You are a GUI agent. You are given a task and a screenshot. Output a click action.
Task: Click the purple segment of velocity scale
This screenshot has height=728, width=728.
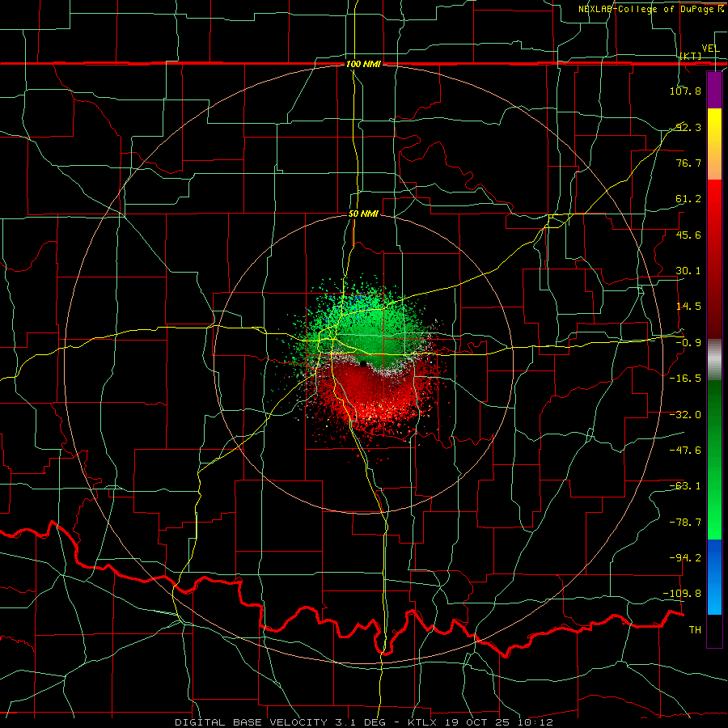pos(714,91)
